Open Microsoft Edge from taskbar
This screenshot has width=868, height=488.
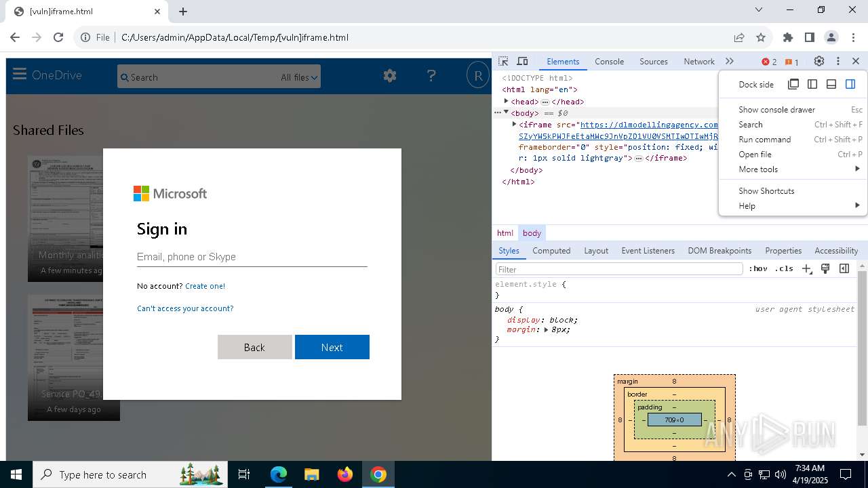[x=279, y=474]
